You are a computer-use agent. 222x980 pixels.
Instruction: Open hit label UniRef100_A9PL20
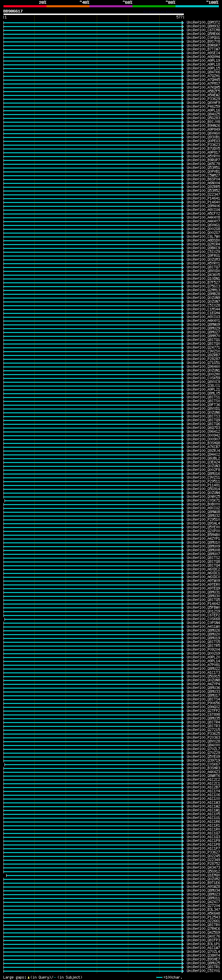pos(203,657)
